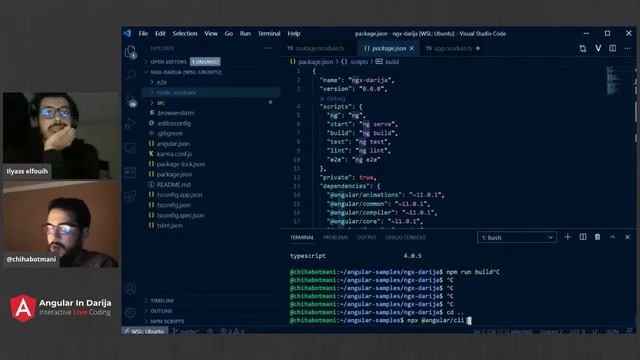Click the WSL: Ubuntu remote indicator
The image size is (640, 360).
tap(145, 331)
